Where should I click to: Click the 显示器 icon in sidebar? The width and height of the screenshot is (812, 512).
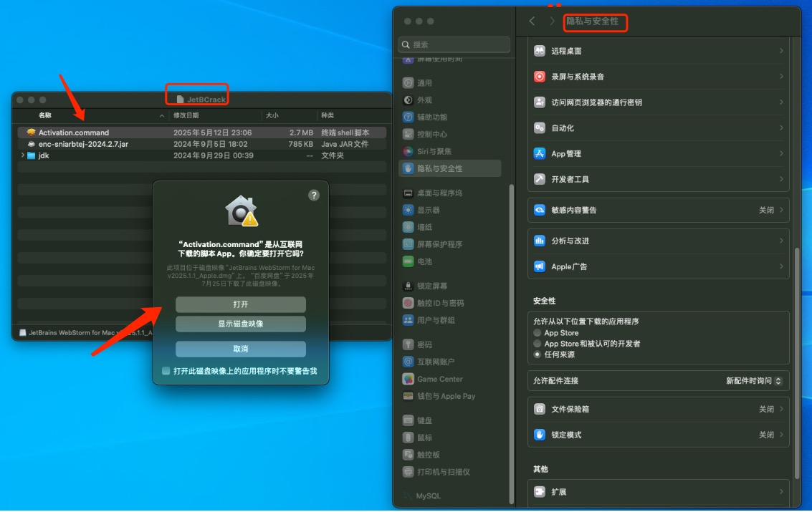[x=408, y=210]
